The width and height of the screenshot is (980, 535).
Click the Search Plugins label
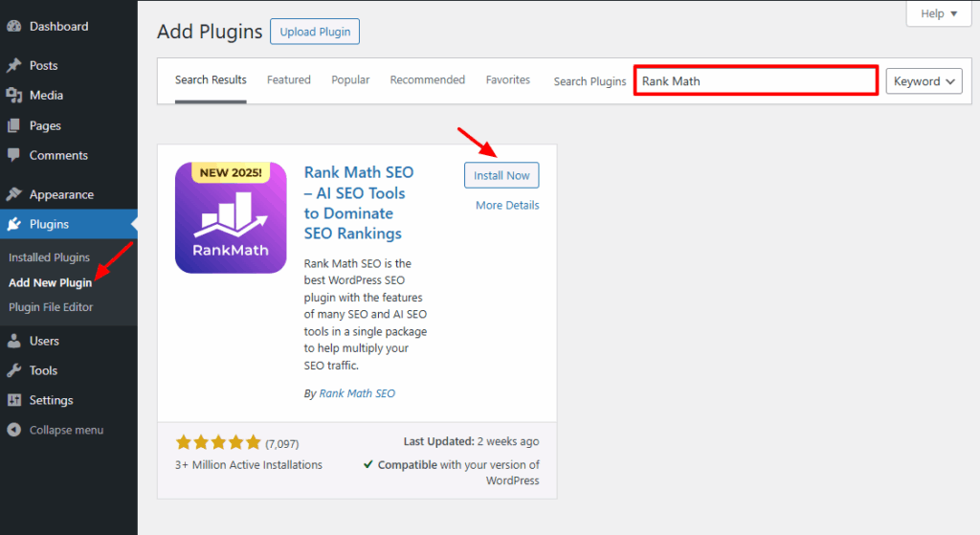point(590,81)
